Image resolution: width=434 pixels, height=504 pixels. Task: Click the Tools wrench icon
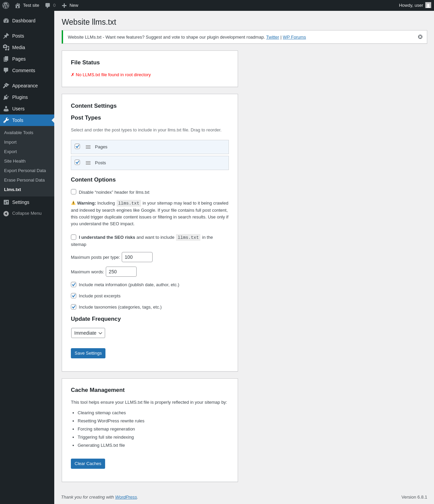click(x=6, y=120)
